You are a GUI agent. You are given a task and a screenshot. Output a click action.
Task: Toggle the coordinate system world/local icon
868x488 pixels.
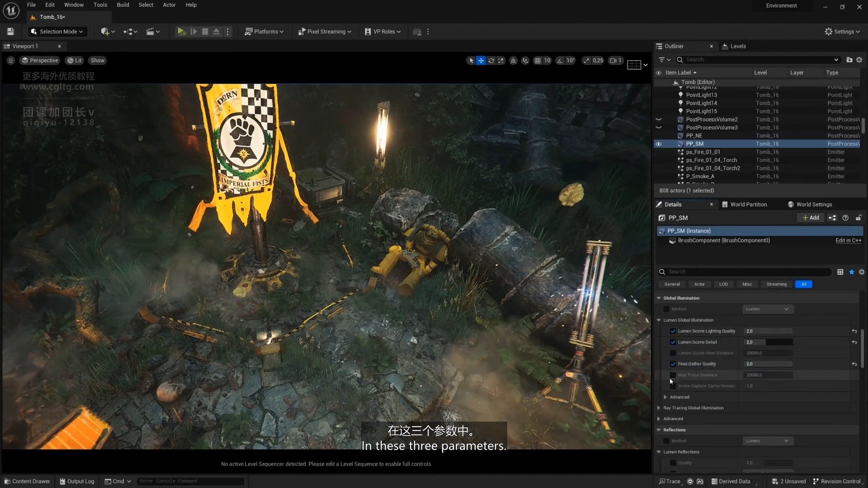(x=513, y=61)
